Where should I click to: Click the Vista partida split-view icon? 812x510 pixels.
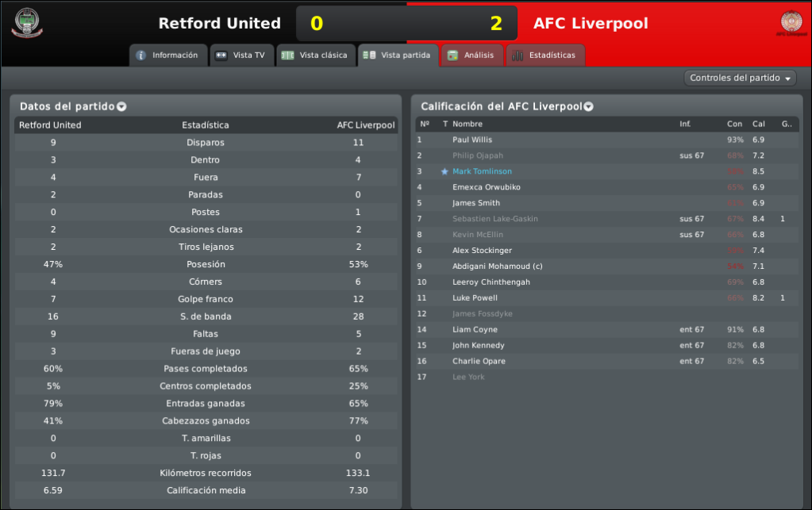coord(369,56)
